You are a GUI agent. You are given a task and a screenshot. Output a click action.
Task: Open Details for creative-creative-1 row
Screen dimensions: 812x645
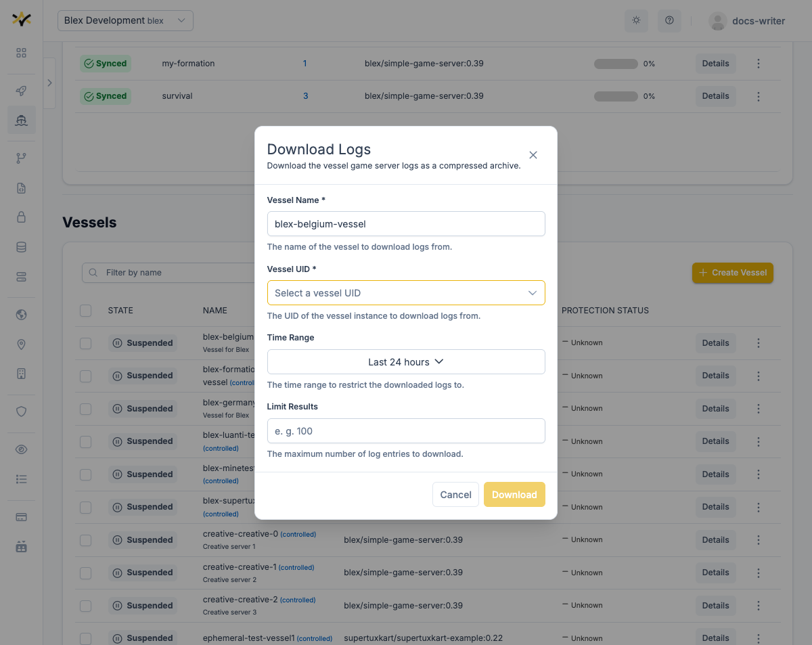coord(715,573)
